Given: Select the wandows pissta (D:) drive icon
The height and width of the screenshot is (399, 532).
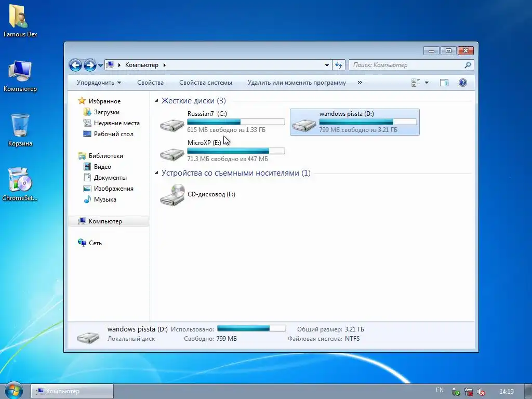Looking at the screenshot, I should tap(304, 125).
